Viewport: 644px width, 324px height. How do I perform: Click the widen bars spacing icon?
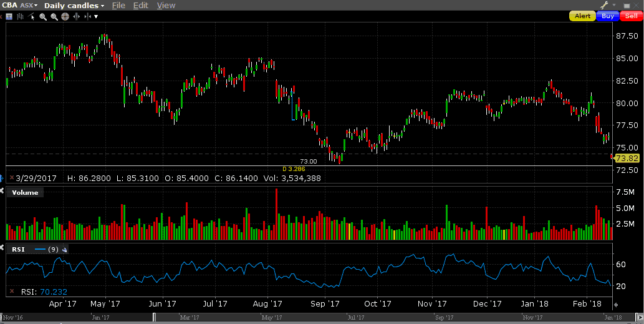pyautogui.click(x=77, y=16)
